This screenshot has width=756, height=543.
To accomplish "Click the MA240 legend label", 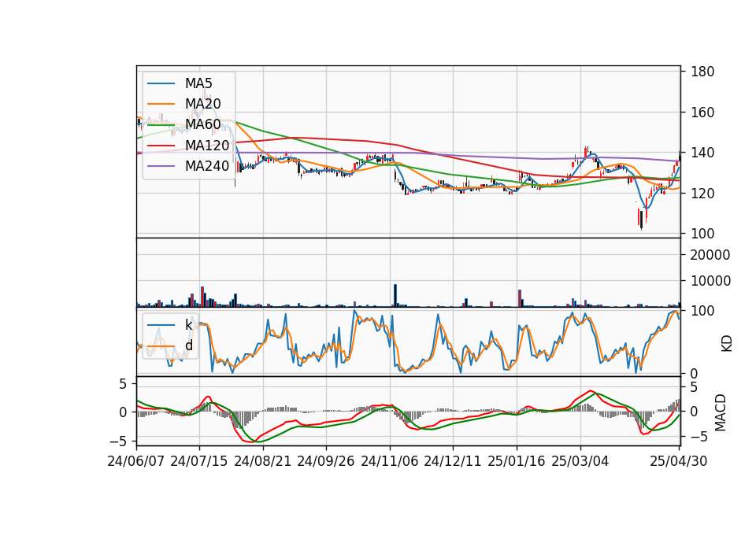I will pyautogui.click(x=207, y=166).
